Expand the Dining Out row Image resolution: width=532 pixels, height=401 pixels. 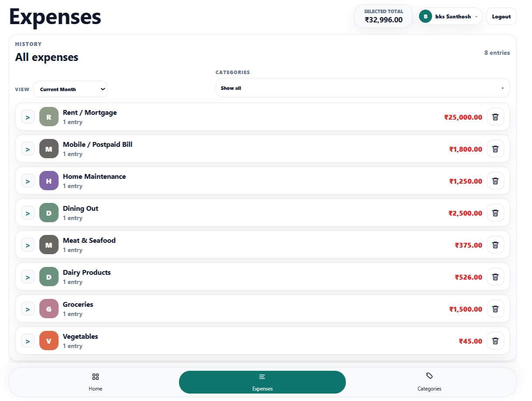(28, 213)
